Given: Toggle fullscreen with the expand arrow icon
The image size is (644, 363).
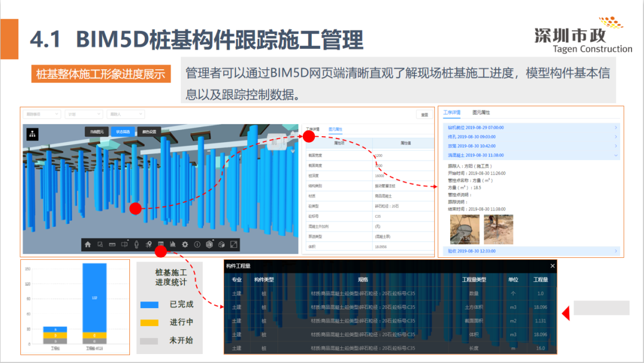Looking at the screenshot, I should [x=234, y=244].
